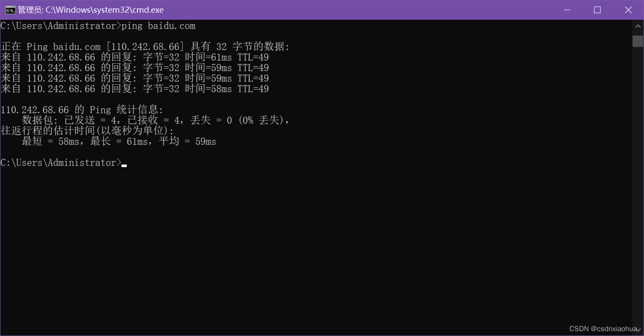Image resolution: width=644 pixels, height=336 pixels.
Task: Click the line starting "正在 Ping baidu.com"
Action: coord(145,46)
